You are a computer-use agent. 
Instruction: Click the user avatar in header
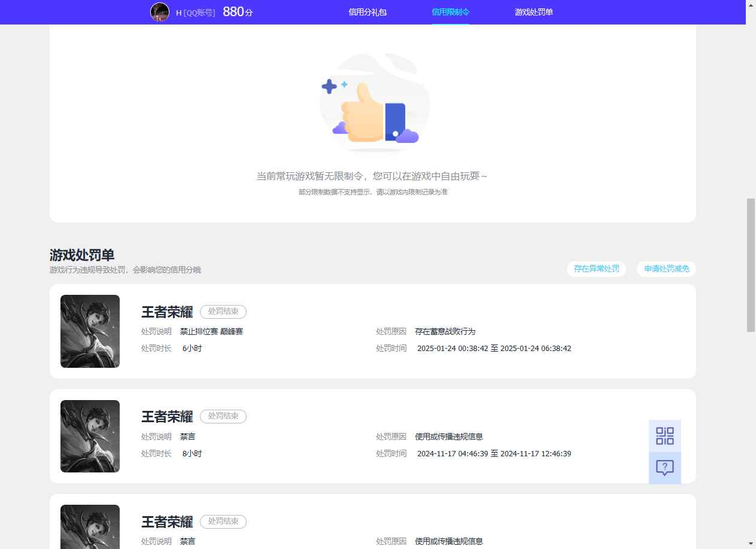pos(160,12)
